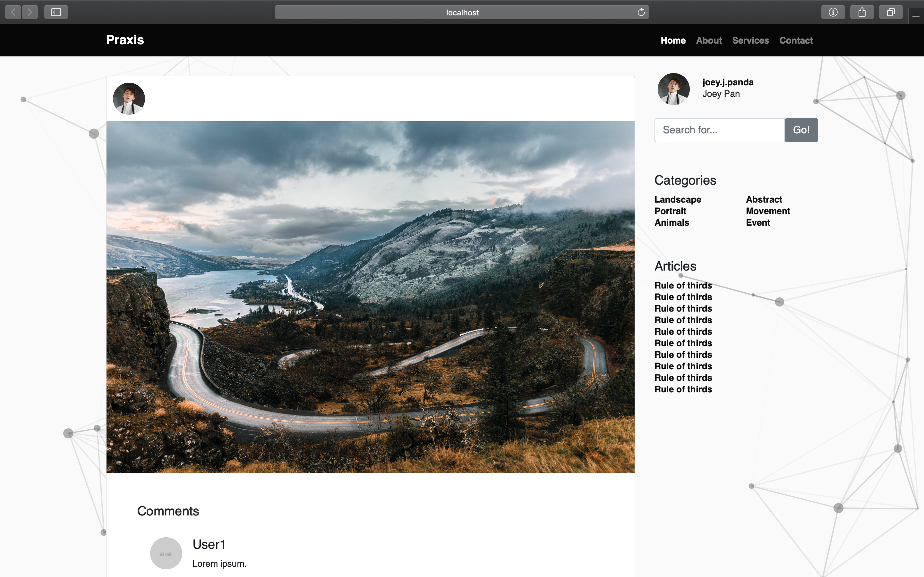
Task: Click the browser forward arrow button
Action: pos(30,12)
